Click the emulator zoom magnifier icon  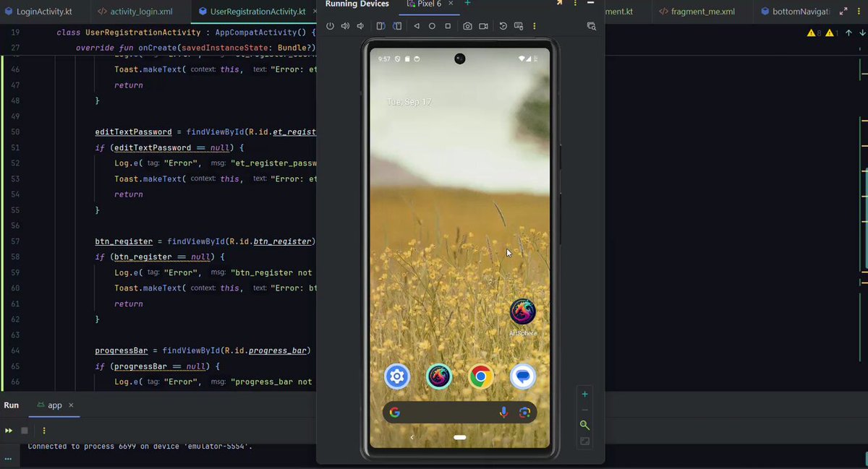tap(584, 426)
